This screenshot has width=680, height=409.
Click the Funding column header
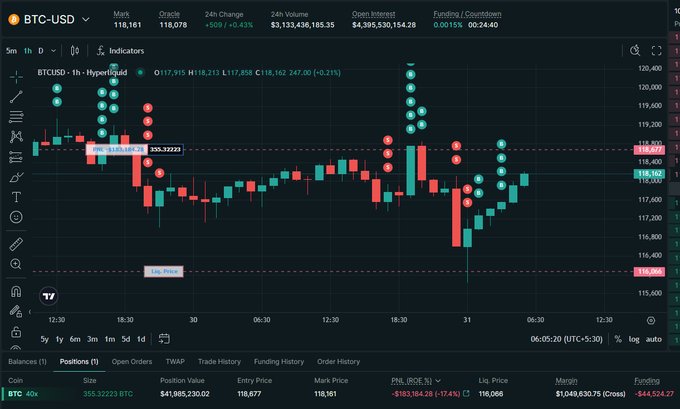(647, 381)
